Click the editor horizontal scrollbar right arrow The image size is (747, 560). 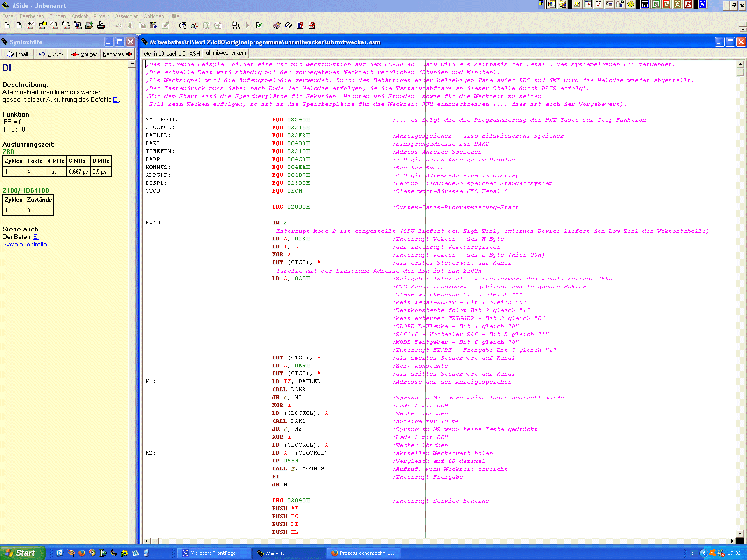(x=732, y=541)
